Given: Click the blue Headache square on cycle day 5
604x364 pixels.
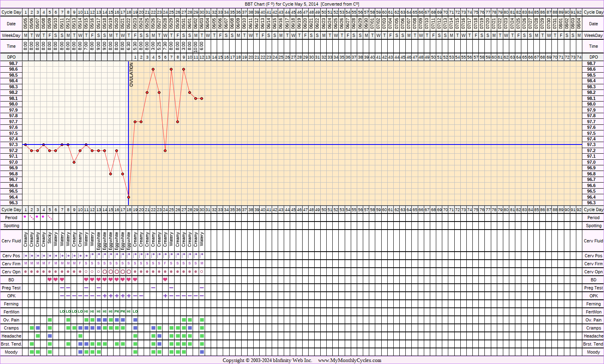Looking at the screenshot, I should click(50, 336).
